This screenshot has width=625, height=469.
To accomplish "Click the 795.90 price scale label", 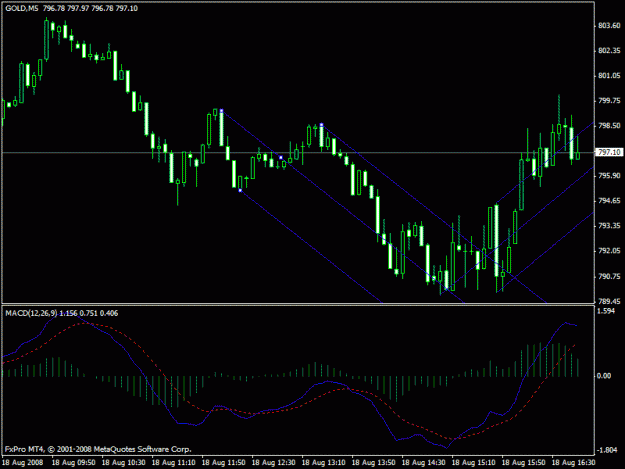I will tap(609, 176).
